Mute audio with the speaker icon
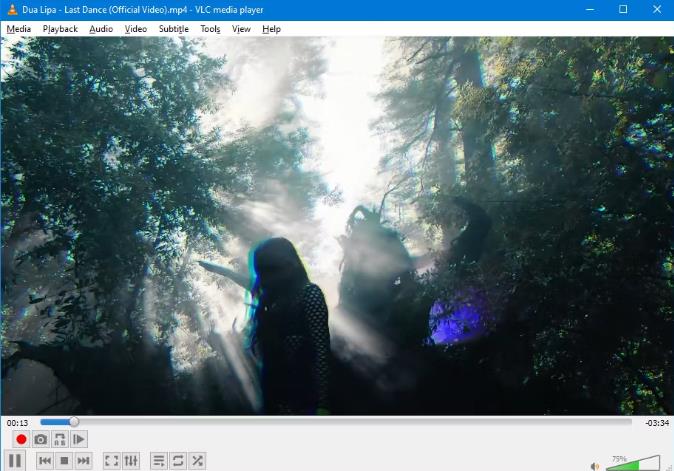This screenshot has width=674, height=471. (595, 466)
